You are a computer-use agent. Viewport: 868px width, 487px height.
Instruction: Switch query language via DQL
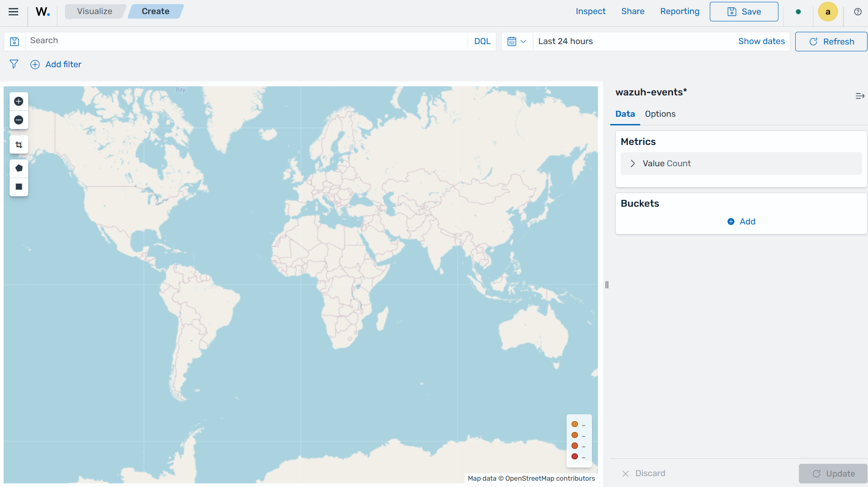point(482,41)
